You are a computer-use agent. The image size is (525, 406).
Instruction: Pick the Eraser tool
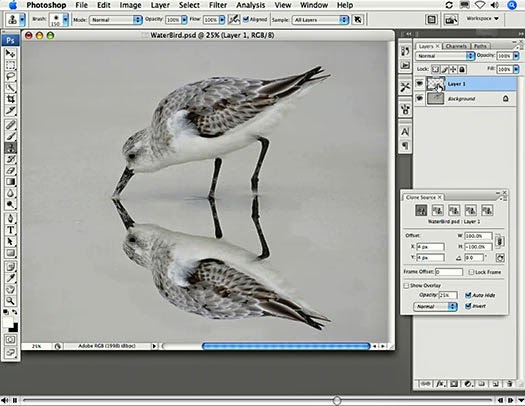point(10,170)
